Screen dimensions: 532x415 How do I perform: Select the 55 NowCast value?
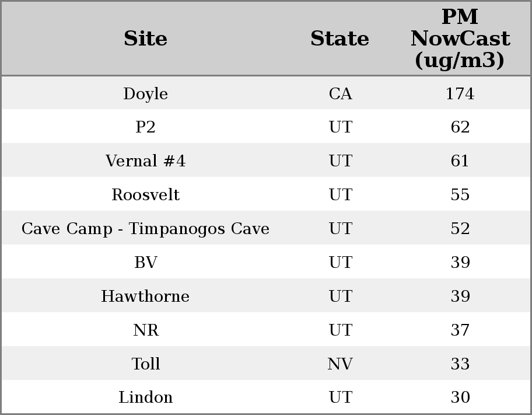460,195
